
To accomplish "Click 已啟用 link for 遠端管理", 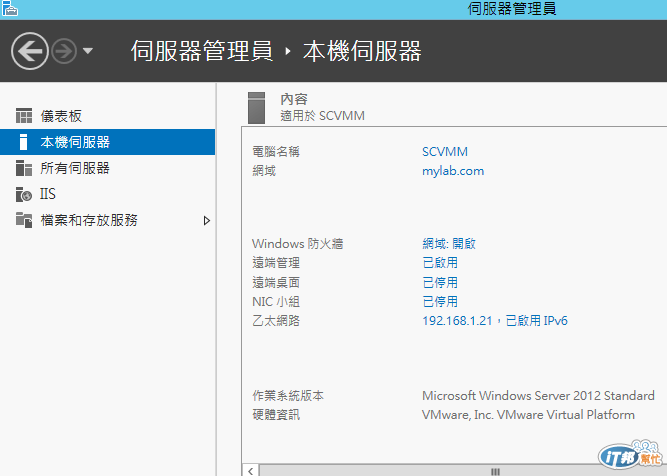I will point(440,263).
